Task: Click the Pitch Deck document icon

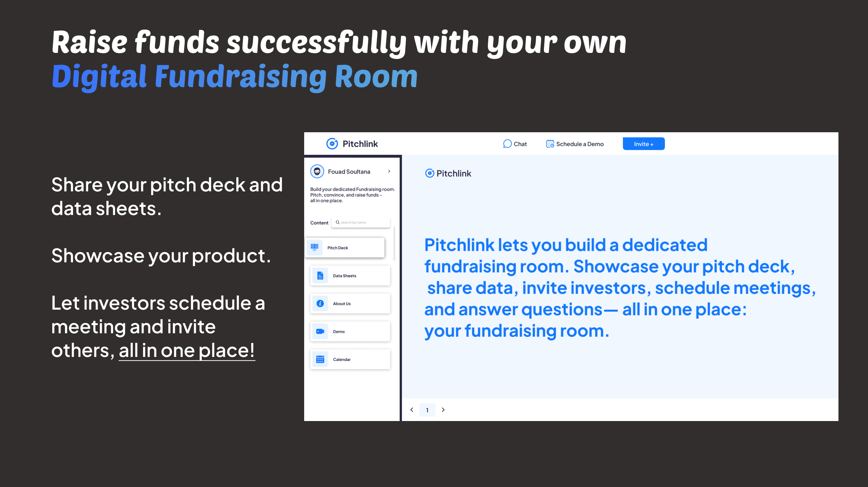Action: click(x=318, y=248)
